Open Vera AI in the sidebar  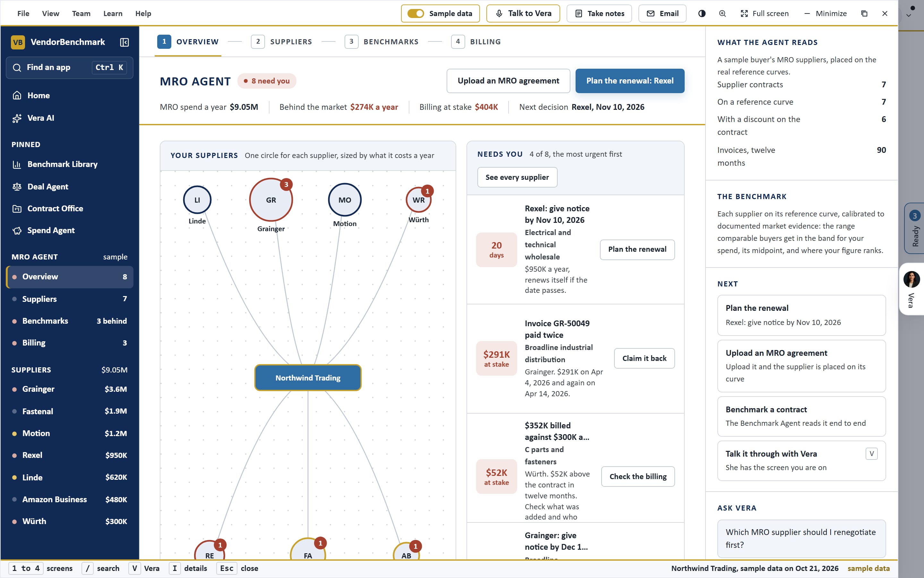(x=70, y=118)
